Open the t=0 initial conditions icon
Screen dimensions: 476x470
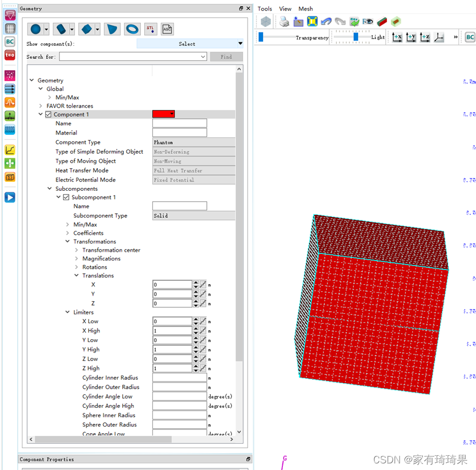[10, 55]
